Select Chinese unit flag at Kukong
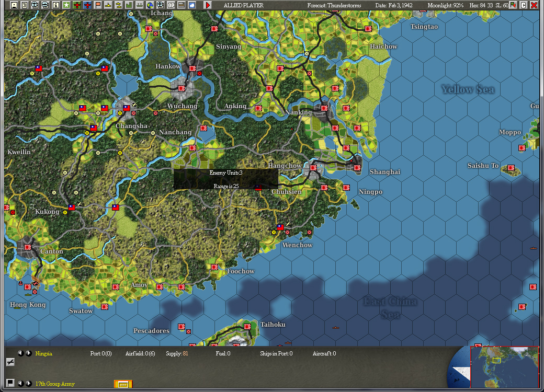The image size is (544, 392). [x=72, y=207]
